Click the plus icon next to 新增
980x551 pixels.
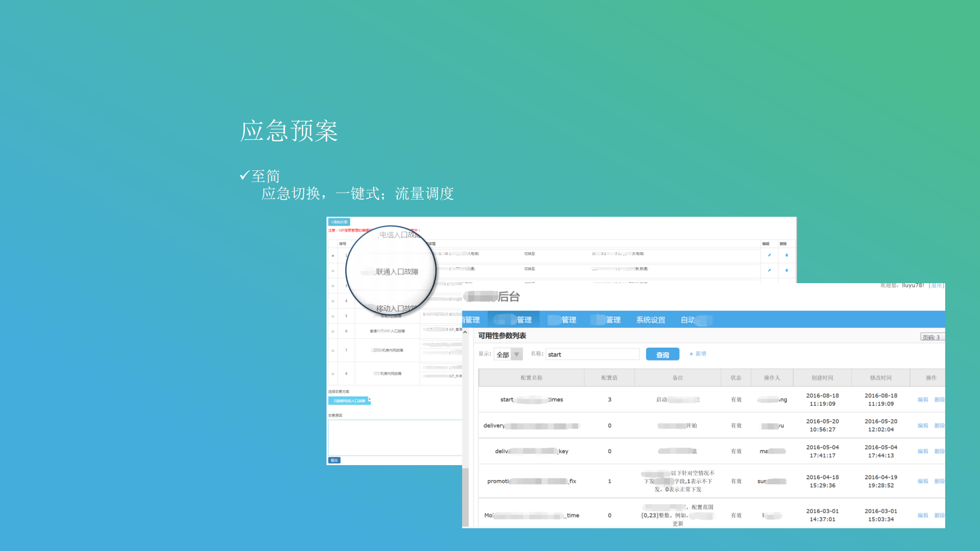691,354
